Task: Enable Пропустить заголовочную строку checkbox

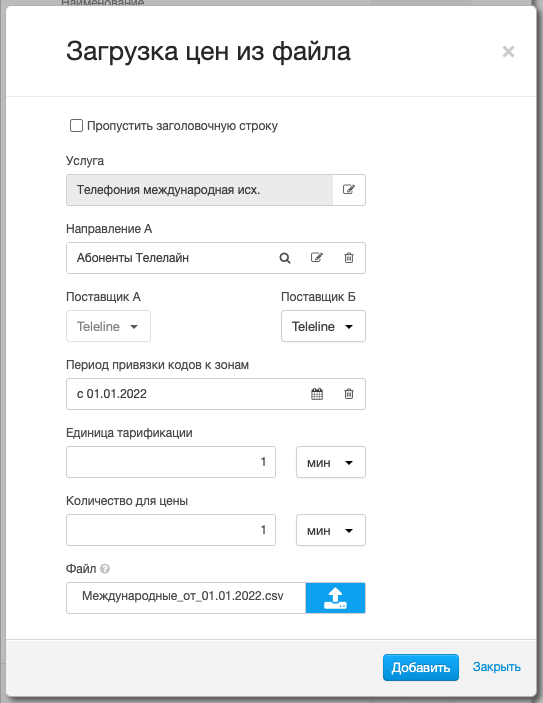Action: [76, 126]
